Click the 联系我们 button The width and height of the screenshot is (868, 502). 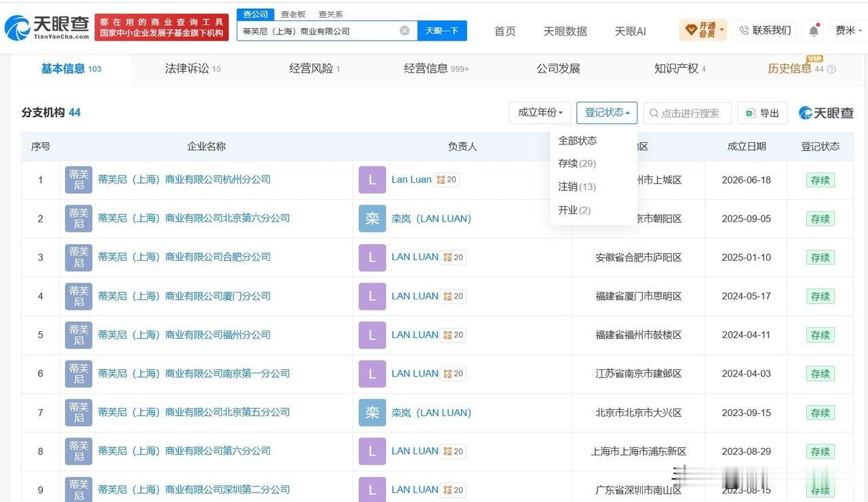tap(765, 30)
